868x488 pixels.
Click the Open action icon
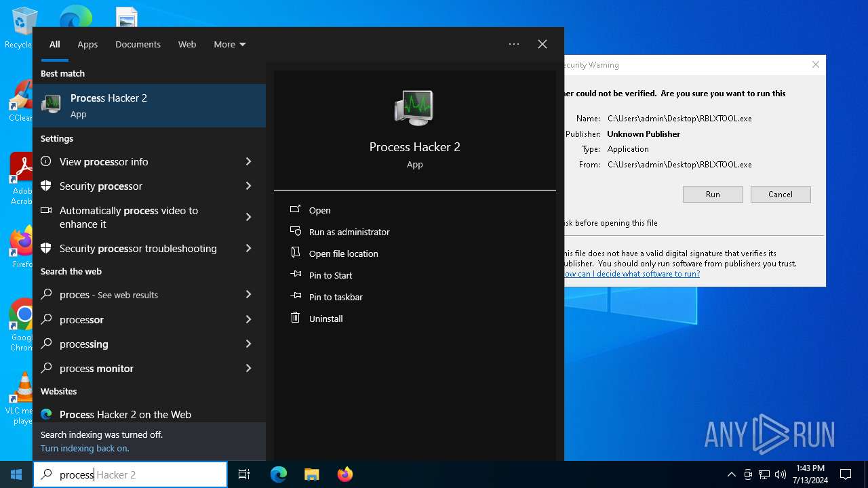pos(295,210)
